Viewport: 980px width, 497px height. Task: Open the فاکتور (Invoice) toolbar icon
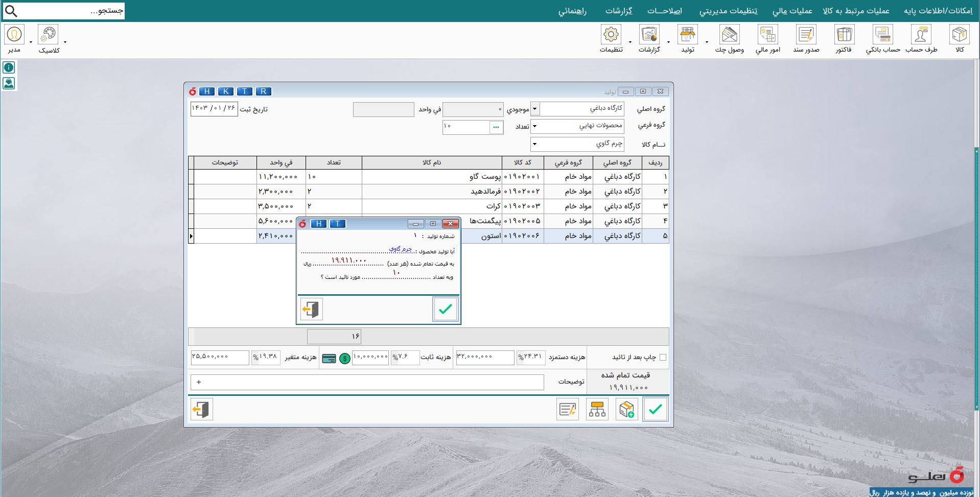tap(844, 35)
